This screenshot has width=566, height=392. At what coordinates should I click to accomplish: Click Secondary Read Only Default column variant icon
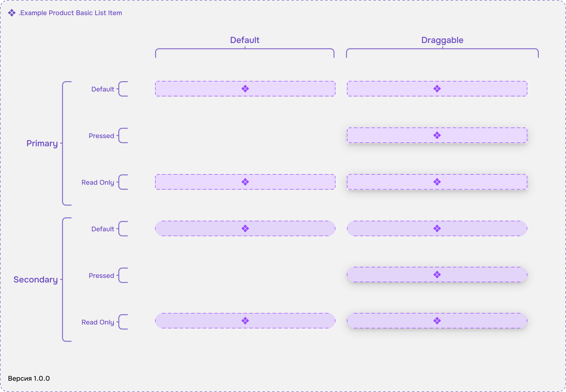(x=245, y=321)
